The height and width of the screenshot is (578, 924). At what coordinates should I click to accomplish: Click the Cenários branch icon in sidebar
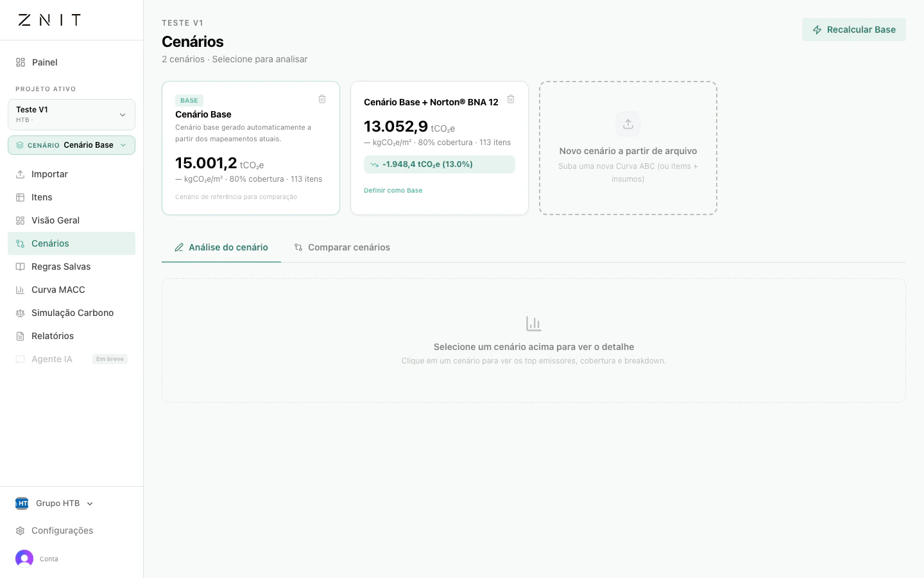pos(21,243)
